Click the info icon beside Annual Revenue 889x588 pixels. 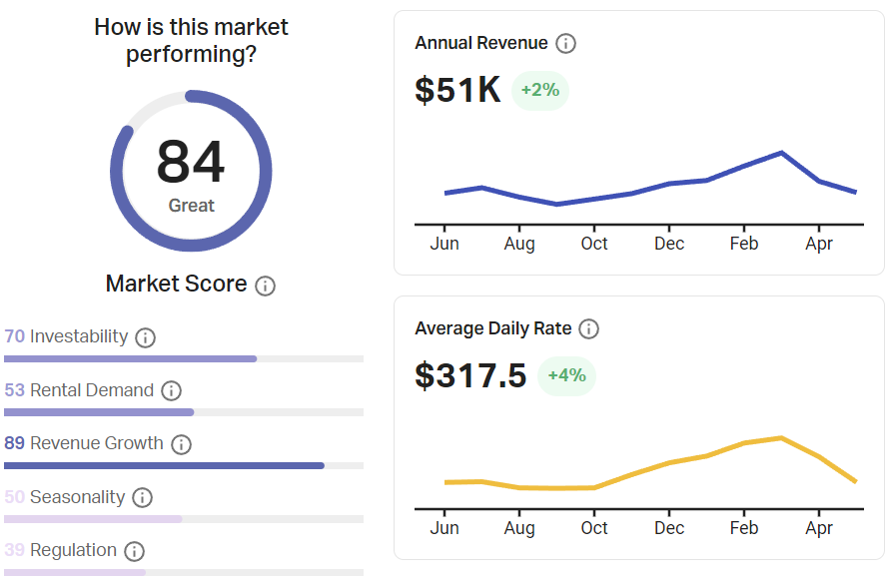tap(566, 43)
